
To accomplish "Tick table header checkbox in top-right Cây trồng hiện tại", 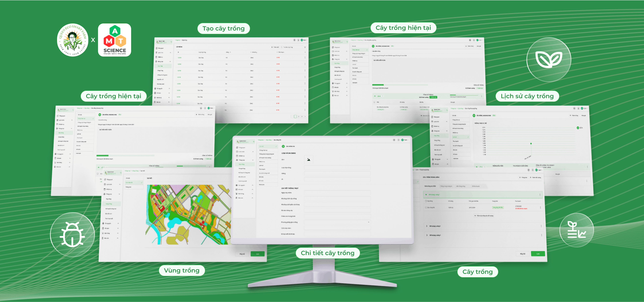I will pyautogui.click(x=374, y=102).
